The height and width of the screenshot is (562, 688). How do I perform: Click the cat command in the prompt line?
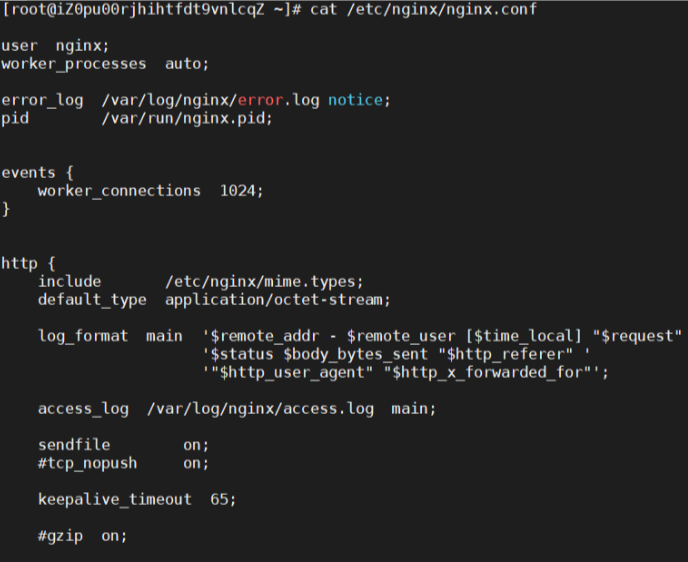pyautogui.click(x=323, y=9)
